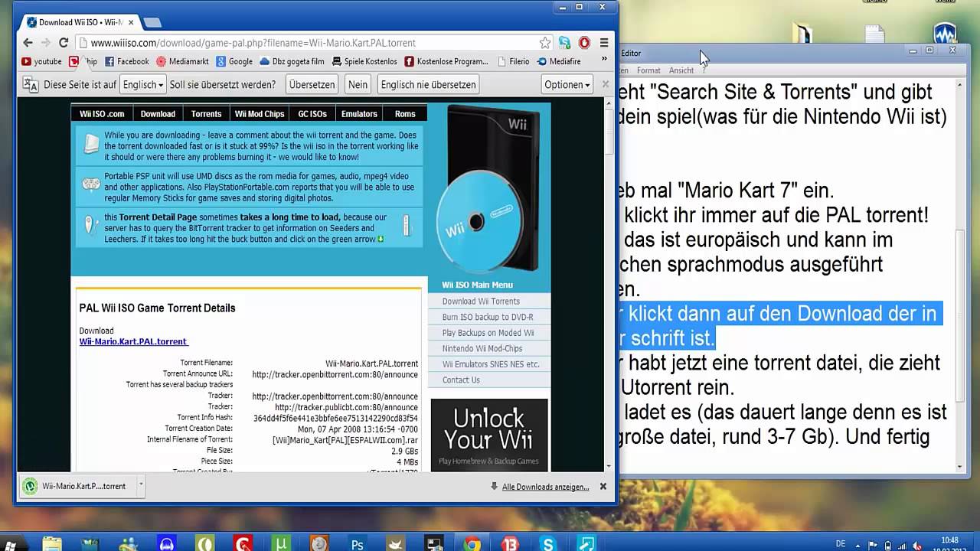Click the Übersetzen button
The image size is (980, 551).
point(312,84)
